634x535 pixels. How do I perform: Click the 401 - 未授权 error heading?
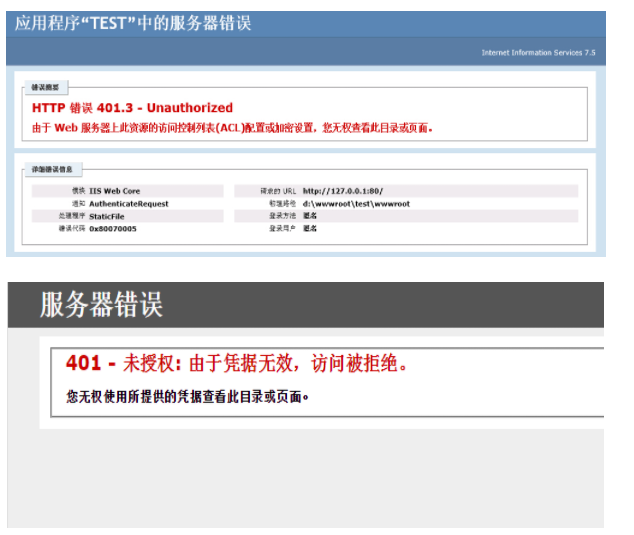[236, 363]
